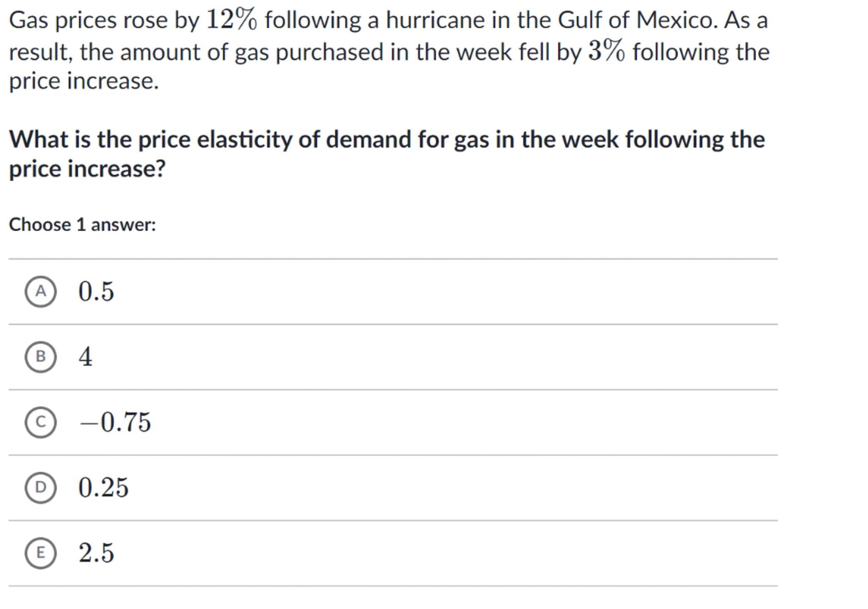Screen dimensions: 868x609
Task: Click the 3% figure in the passage
Action: tap(606, 51)
